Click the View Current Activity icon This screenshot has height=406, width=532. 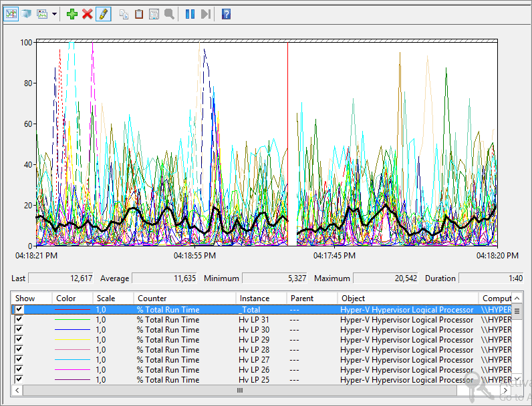11,14
